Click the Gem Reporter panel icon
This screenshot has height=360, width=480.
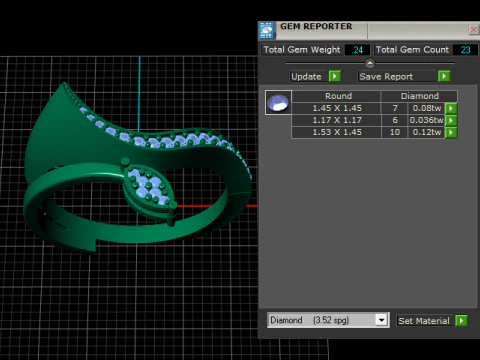tap(267, 30)
